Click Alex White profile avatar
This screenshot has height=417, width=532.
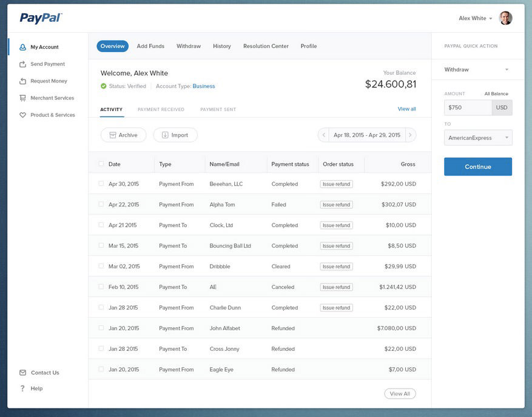505,18
